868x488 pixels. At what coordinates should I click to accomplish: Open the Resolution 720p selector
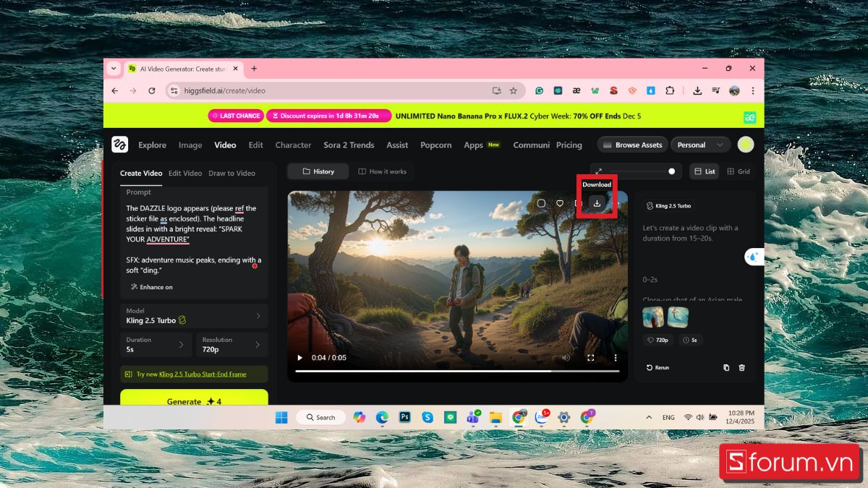(232, 345)
